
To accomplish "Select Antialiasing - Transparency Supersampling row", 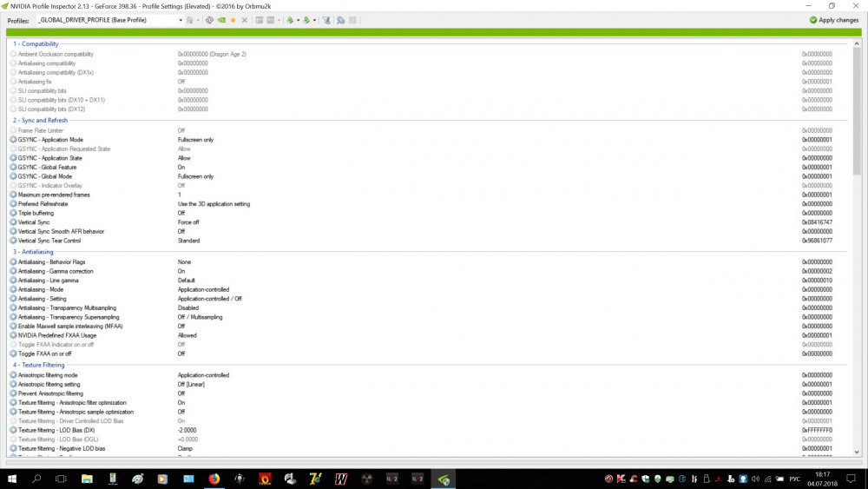I will [427, 317].
